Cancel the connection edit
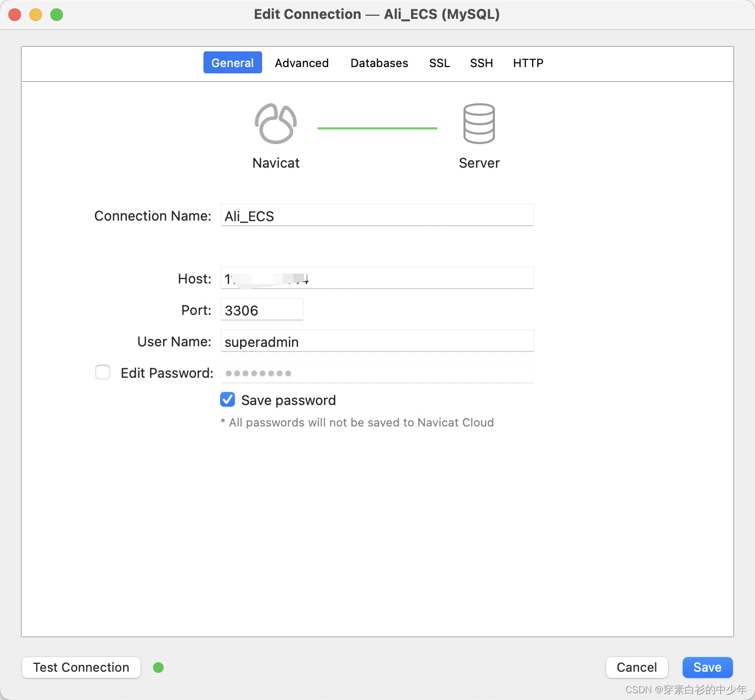 (637, 668)
